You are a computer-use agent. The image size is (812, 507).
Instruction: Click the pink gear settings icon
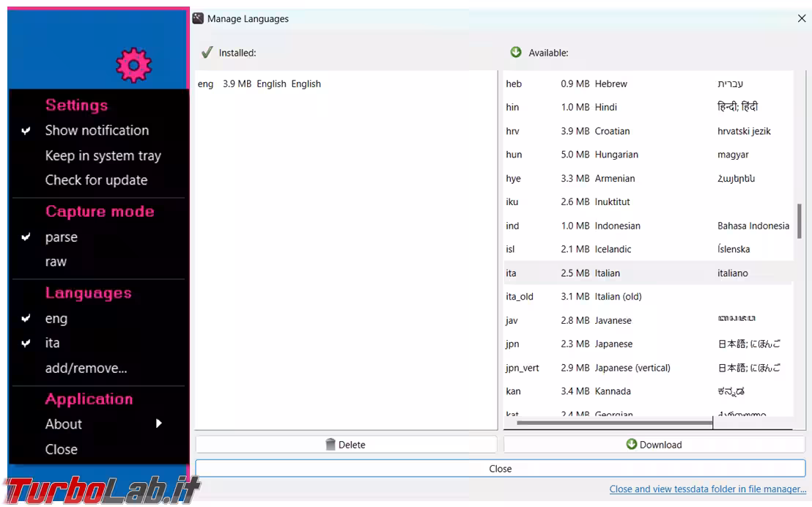point(133,65)
